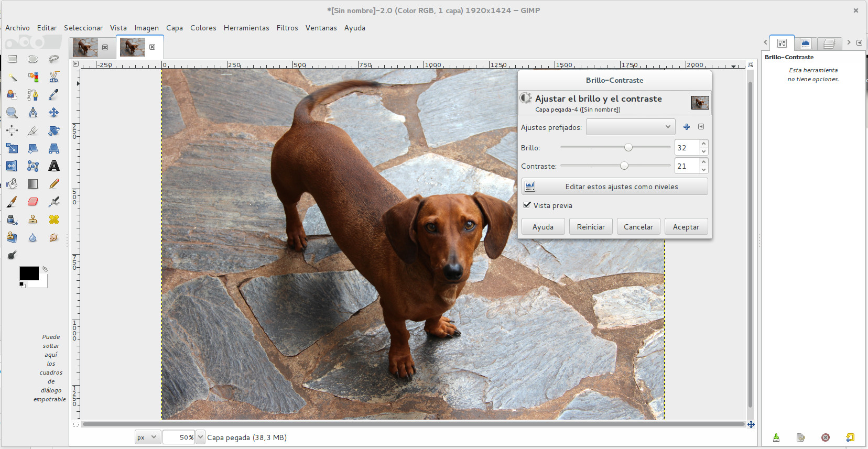The height and width of the screenshot is (449, 868).
Task: Select the Perspective Clone tool
Action: (12, 237)
